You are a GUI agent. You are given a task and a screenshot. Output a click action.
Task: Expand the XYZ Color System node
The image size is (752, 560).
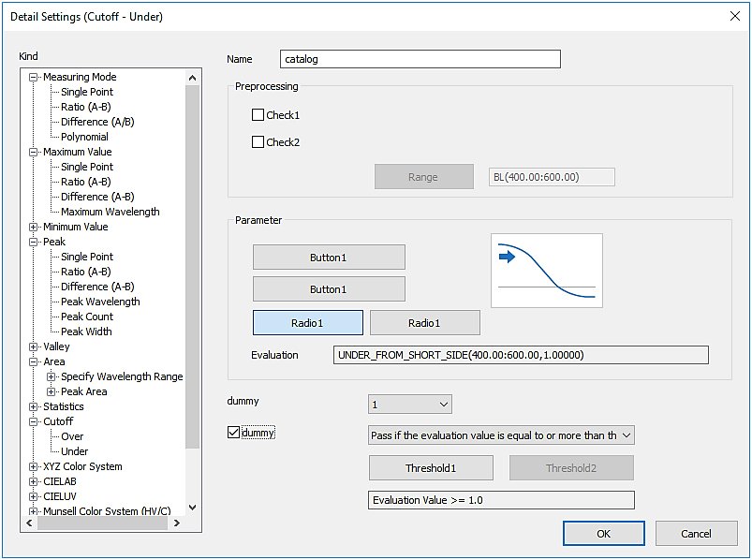(33, 466)
